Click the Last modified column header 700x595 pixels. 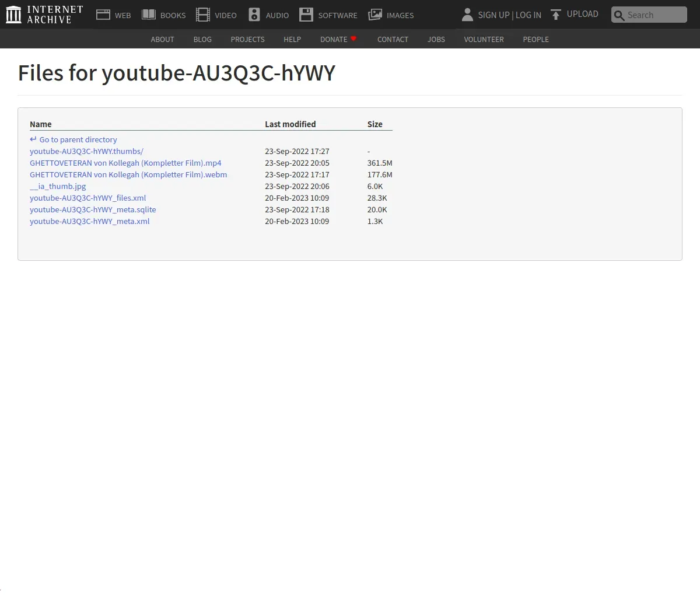click(x=290, y=124)
